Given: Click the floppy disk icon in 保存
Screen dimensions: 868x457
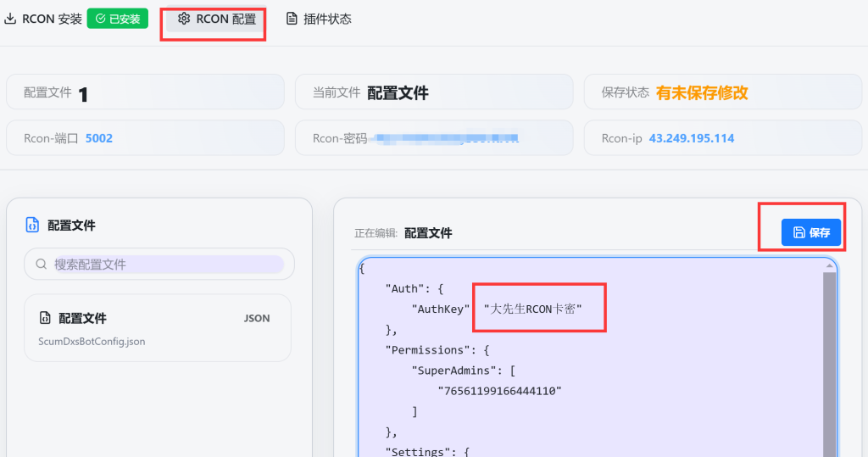Looking at the screenshot, I should click(798, 232).
